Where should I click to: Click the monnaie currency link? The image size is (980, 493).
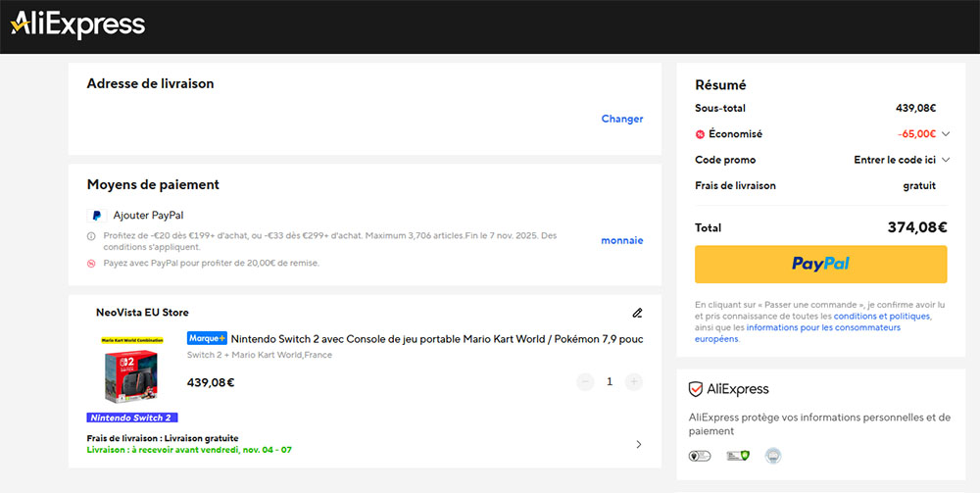tap(621, 240)
